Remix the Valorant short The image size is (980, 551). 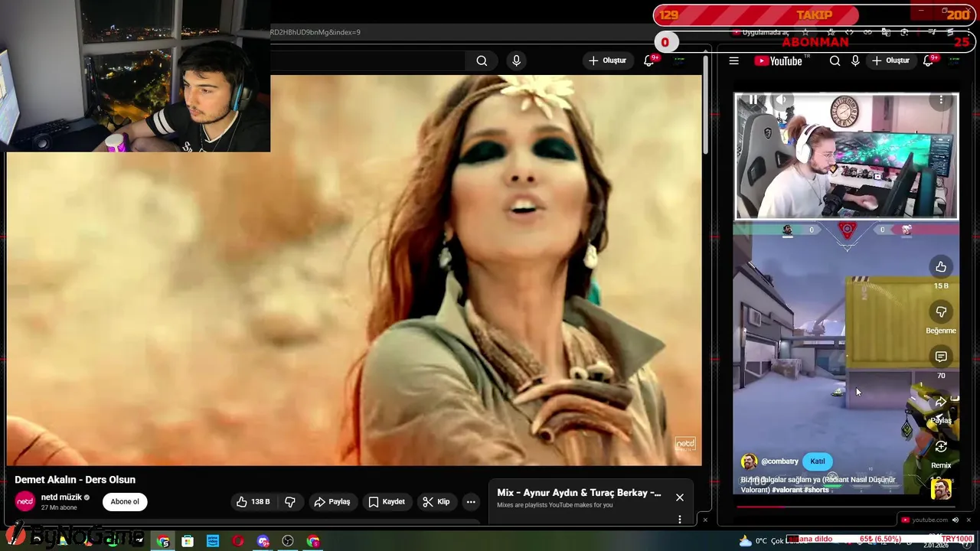tap(941, 446)
